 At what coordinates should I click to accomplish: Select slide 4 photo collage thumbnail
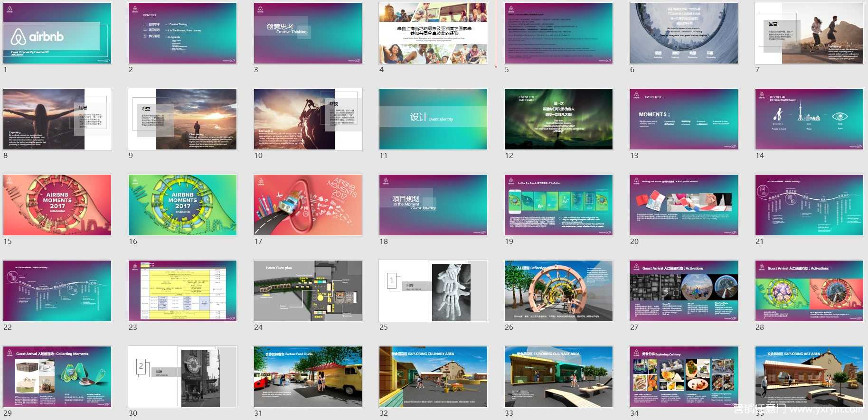tap(434, 33)
